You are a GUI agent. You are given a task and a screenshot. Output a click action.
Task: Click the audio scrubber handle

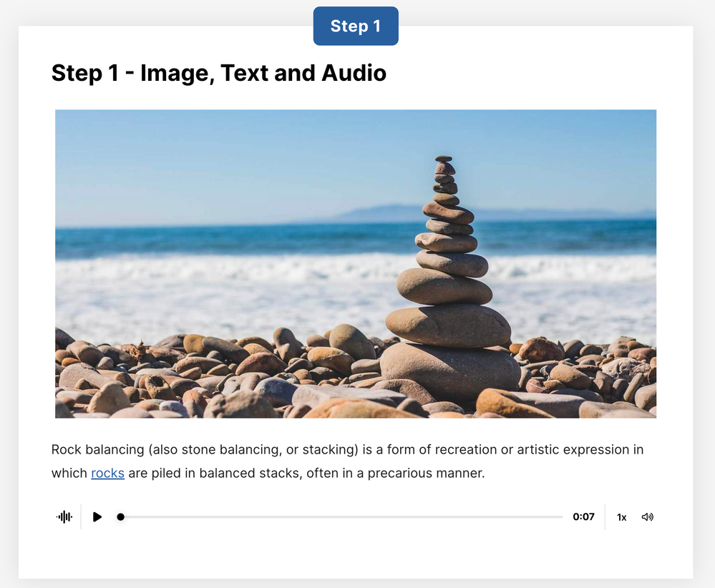[121, 517]
